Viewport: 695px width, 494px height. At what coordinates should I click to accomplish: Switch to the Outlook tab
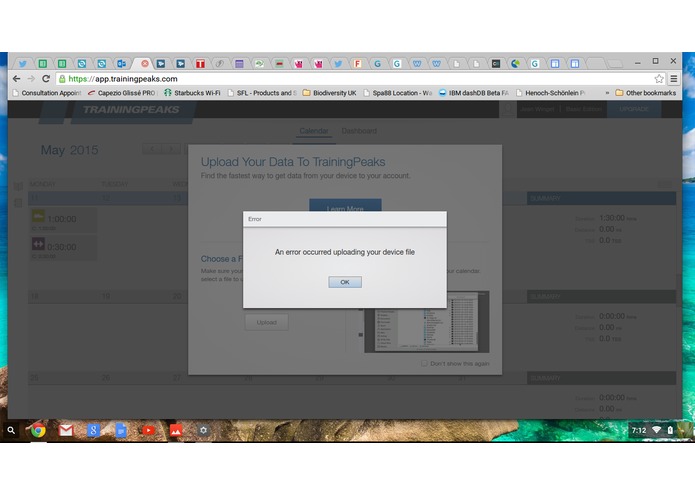click(x=121, y=64)
